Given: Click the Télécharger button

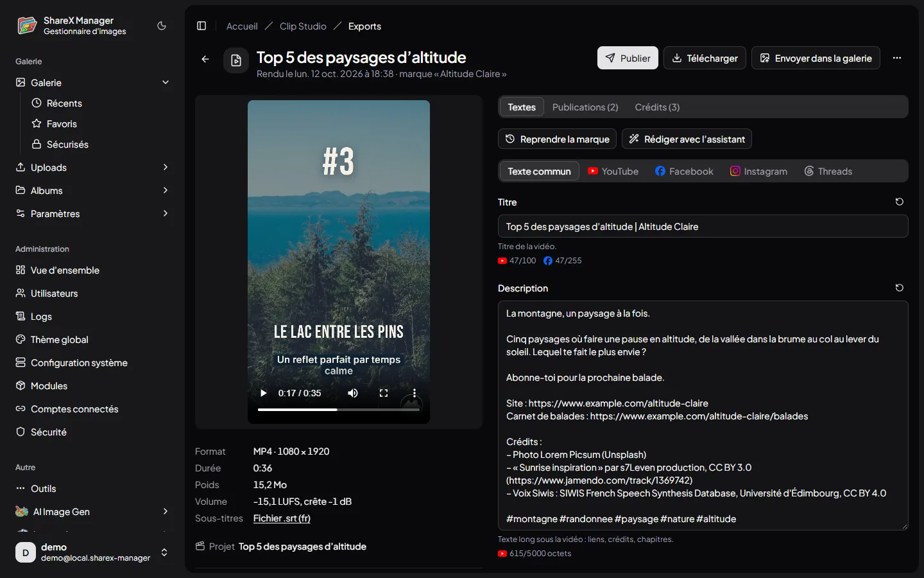Looking at the screenshot, I should click(x=705, y=58).
